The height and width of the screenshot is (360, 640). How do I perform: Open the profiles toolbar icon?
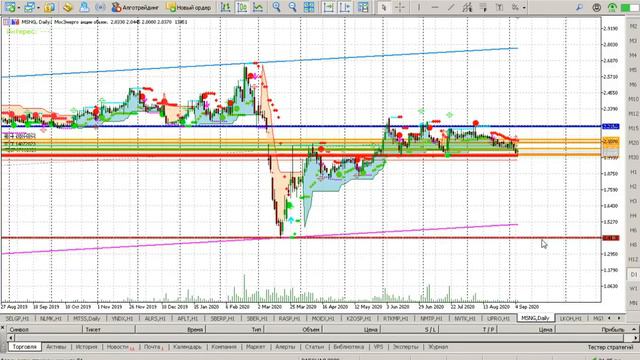pyautogui.click(x=30, y=7)
